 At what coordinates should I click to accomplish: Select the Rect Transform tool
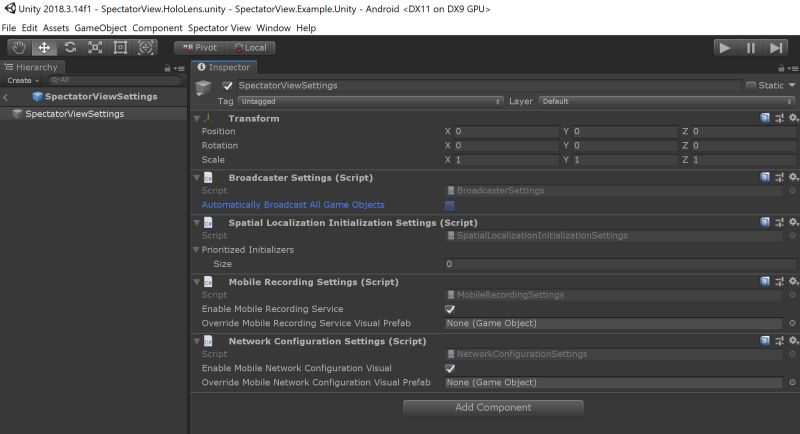click(120, 48)
